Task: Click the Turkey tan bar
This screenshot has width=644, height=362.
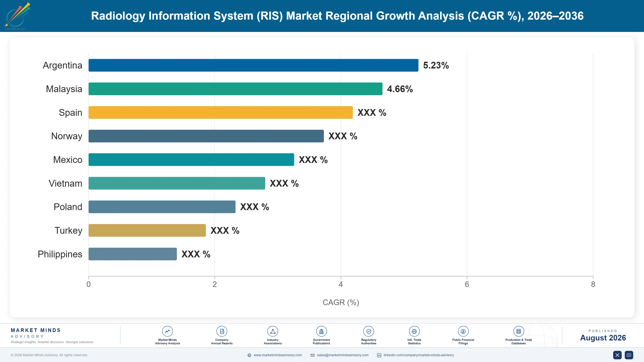Action: (x=147, y=230)
